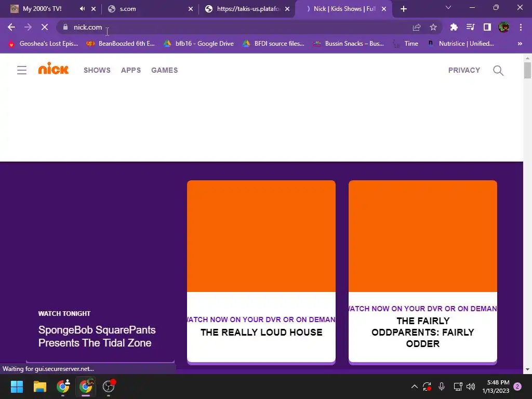Click the scrollbar down arrow
This screenshot has width=532, height=399.
click(x=527, y=369)
